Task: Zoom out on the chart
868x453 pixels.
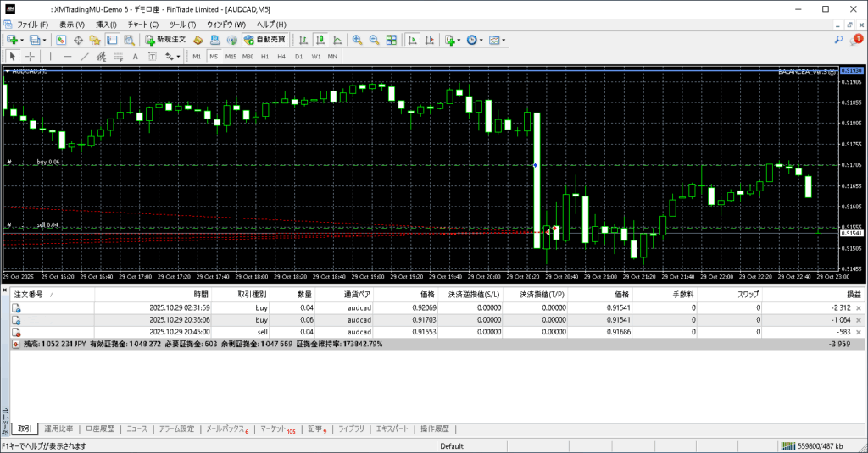Action: tap(374, 40)
